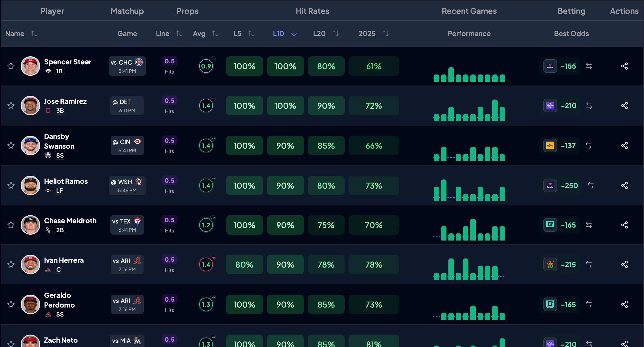644x347 pixels.
Task: Select Spencer Steer's 61% 2025 hit rate
Action: pos(374,66)
